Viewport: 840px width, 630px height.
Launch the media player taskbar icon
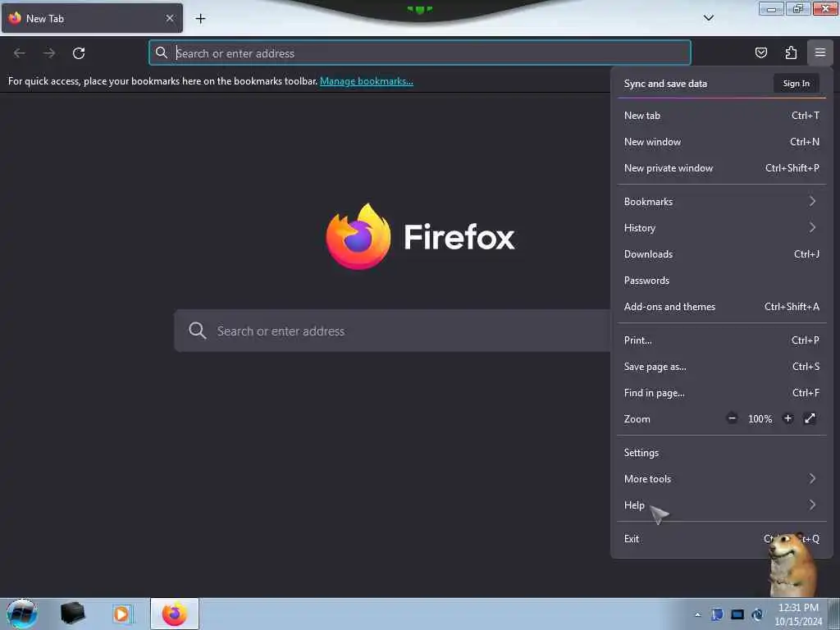point(122,614)
